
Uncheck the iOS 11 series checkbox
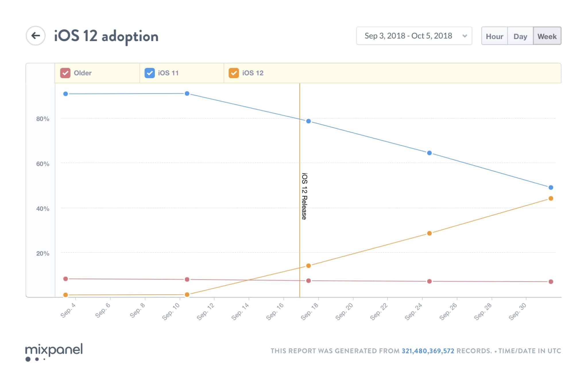pos(150,73)
